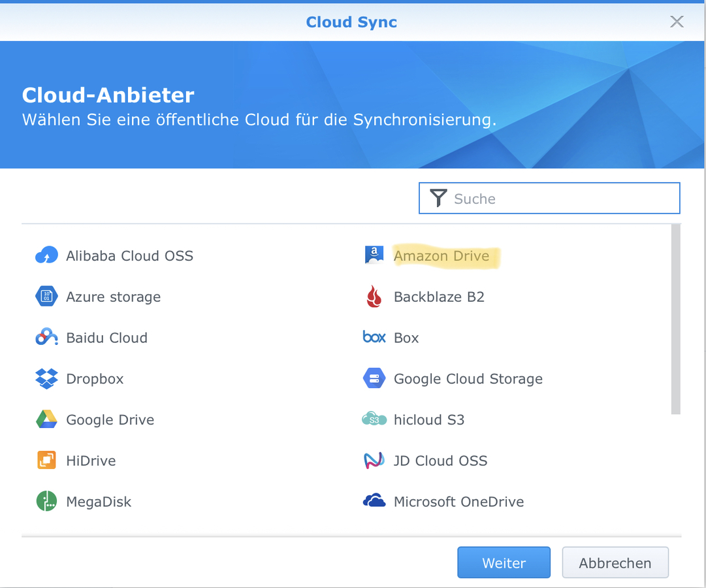Viewport: 706px width, 588px height.
Task: Click the filter funnel icon in search
Action: point(438,199)
